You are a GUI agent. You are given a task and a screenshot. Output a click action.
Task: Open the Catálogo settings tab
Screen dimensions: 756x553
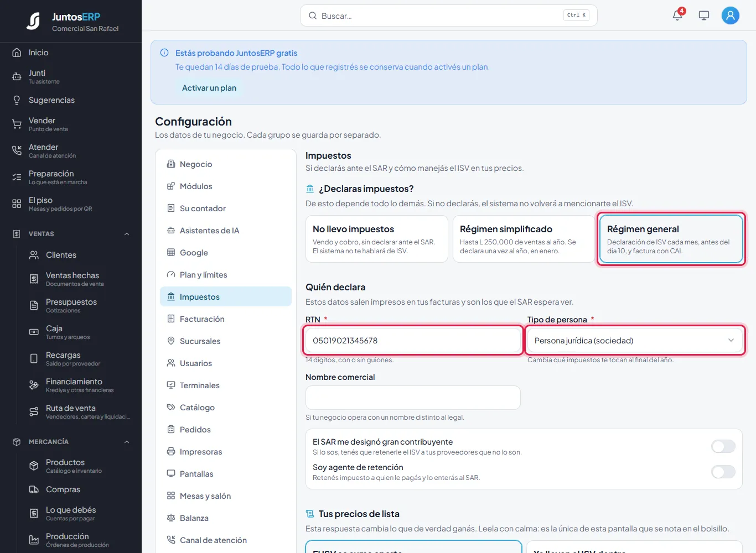pyautogui.click(x=226, y=408)
